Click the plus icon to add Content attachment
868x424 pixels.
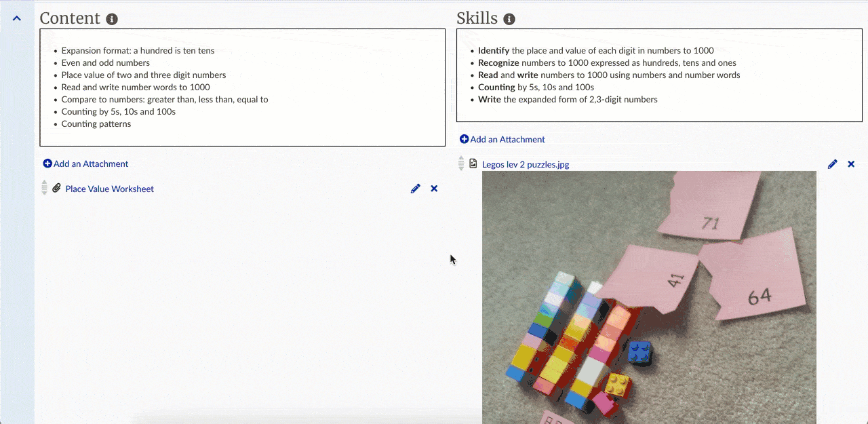47,163
